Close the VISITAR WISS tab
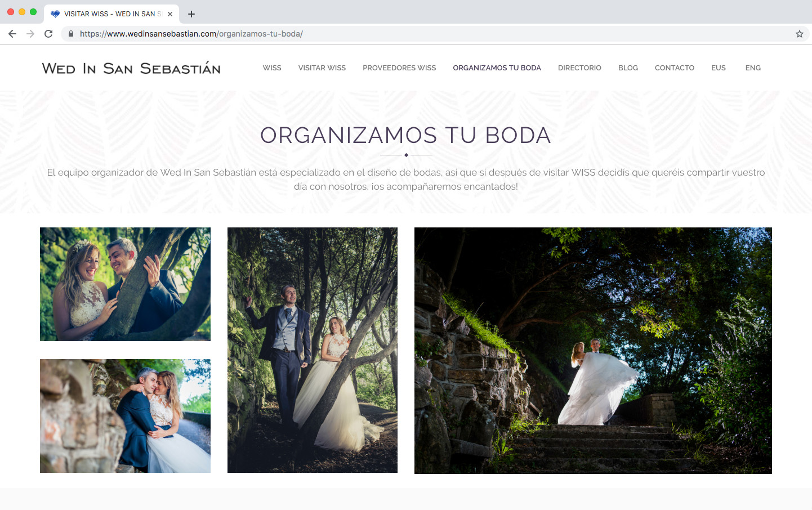Image resolution: width=812 pixels, height=510 pixels. point(170,14)
